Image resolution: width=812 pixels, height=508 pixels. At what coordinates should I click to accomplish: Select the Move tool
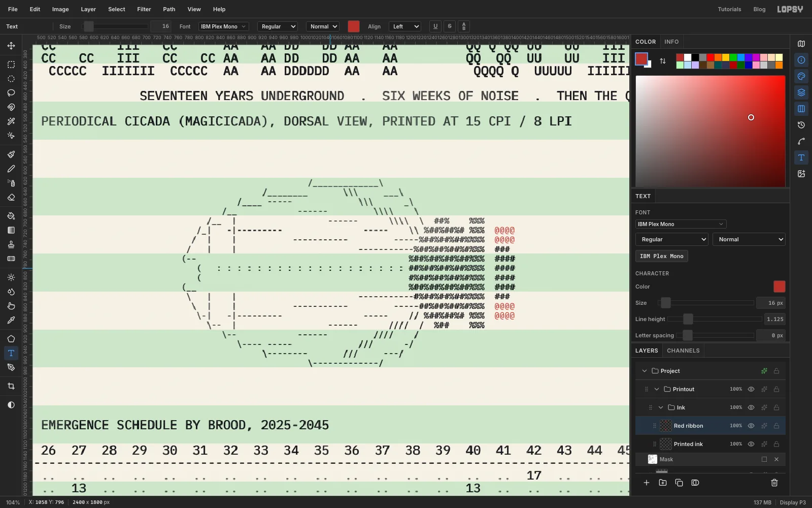click(x=11, y=46)
